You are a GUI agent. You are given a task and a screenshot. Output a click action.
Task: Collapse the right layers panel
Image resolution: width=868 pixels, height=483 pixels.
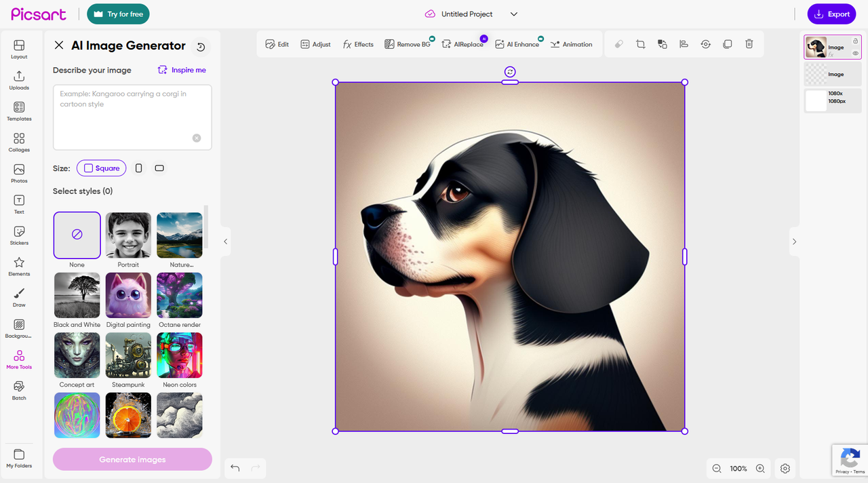pyautogui.click(x=794, y=241)
